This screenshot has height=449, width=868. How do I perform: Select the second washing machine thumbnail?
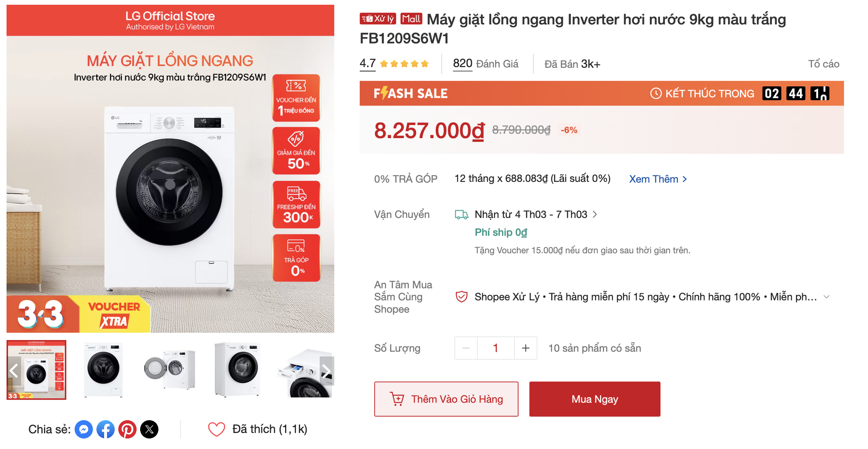point(104,370)
